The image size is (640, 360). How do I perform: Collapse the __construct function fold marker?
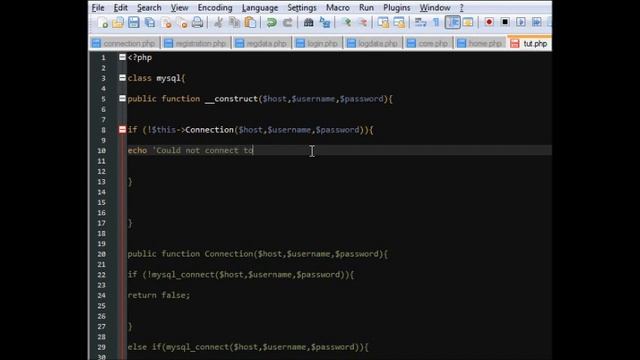pos(122,98)
